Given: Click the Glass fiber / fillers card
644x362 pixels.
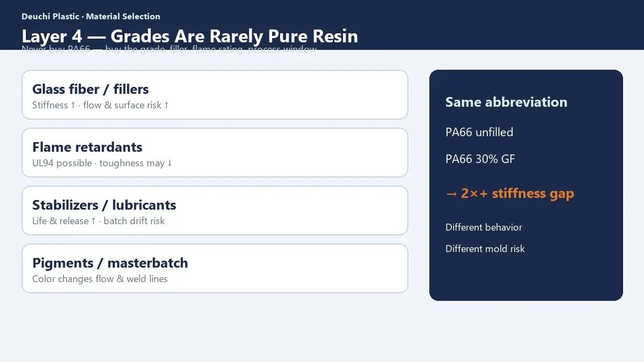Looking at the screenshot, I should (215, 94).
